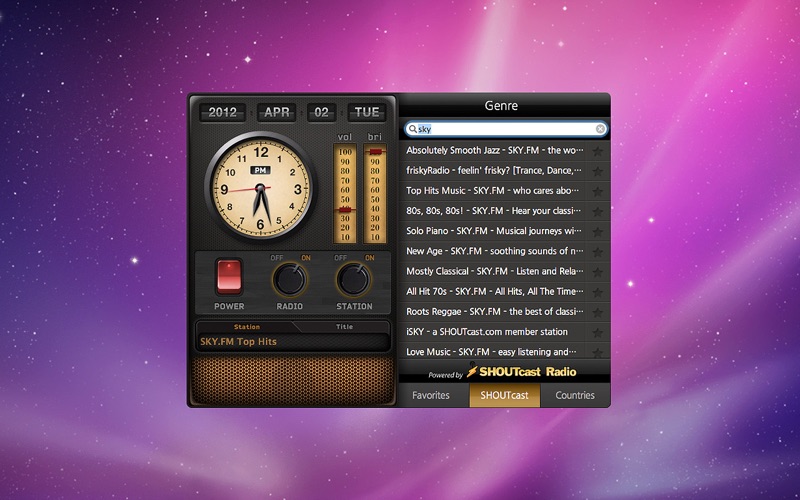Add Roots Reggae to favorites via star
Screen dimensions: 800x500
point(597,312)
